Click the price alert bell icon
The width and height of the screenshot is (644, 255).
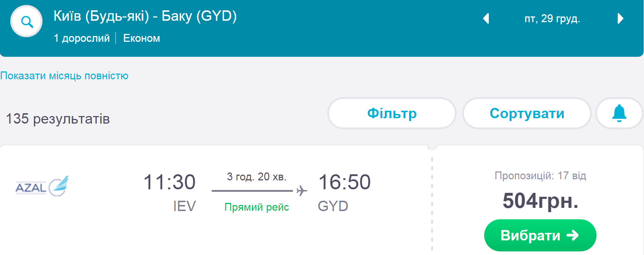[619, 114]
